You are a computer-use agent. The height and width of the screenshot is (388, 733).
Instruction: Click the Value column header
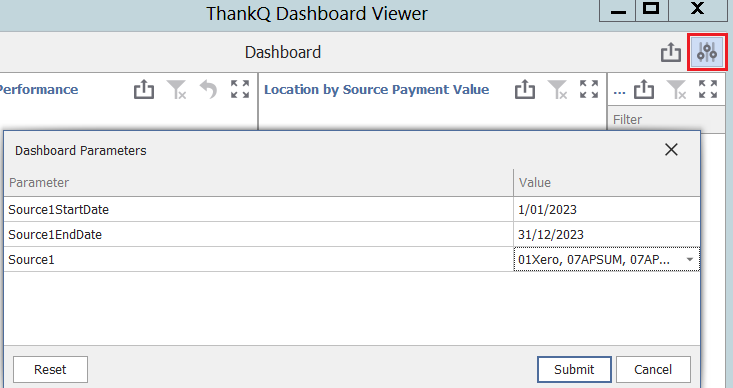pos(607,182)
